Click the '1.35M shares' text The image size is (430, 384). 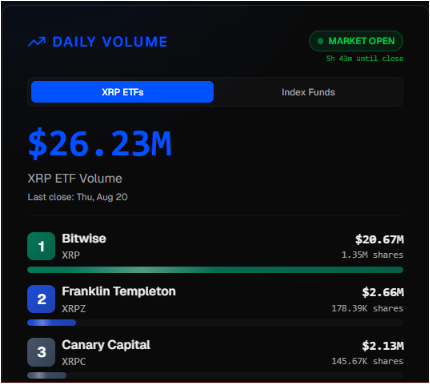click(372, 255)
